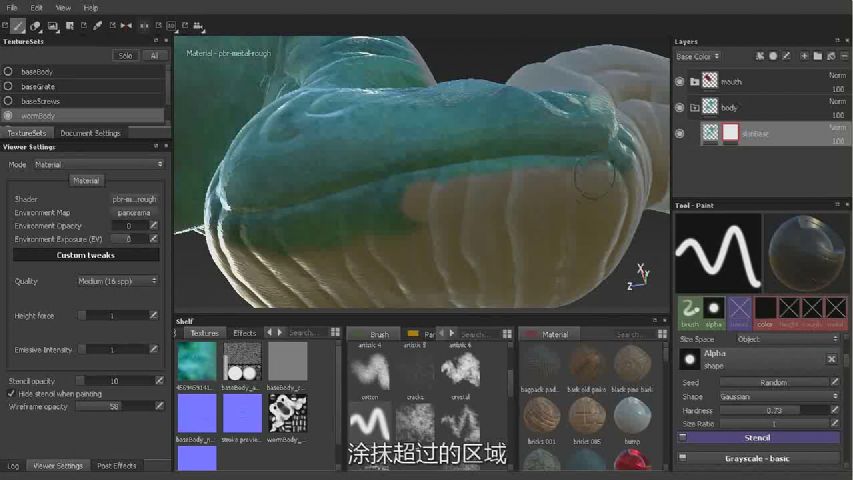Click the edit icon next to Hardness
Image resolution: width=853 pixels, height=480 pixels.
point(835,409)
